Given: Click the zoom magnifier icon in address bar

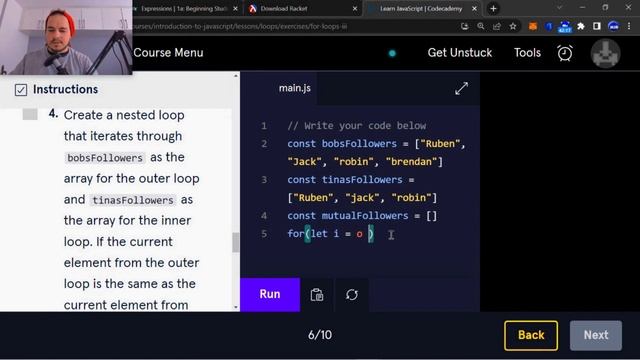Looking at the screenshot, I should pyautogui.click(x=481, y=27).
